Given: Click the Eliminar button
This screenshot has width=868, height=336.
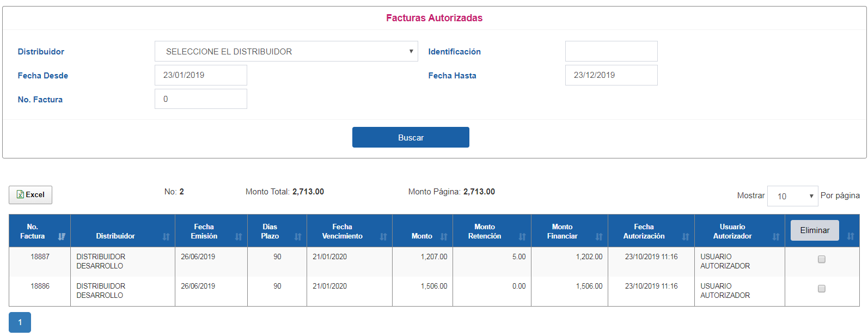Looking at the screenshot, I should point(815,230).
